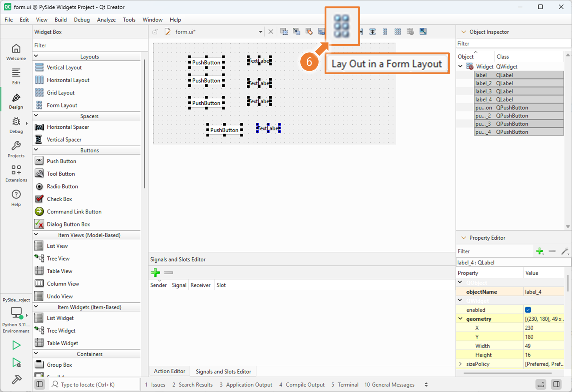
Task: Switch to Edit mode in sidebar
Action: coord(16,76)
